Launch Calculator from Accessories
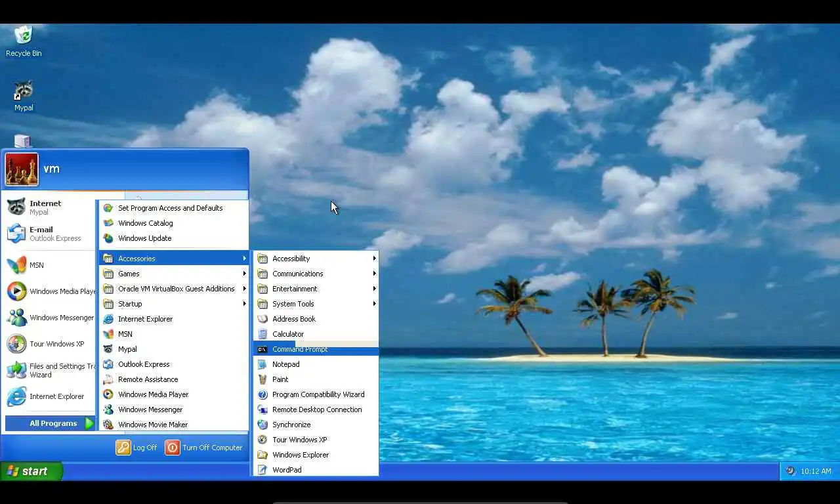Screen dimensions: 840x504 [x=316, y=334]
